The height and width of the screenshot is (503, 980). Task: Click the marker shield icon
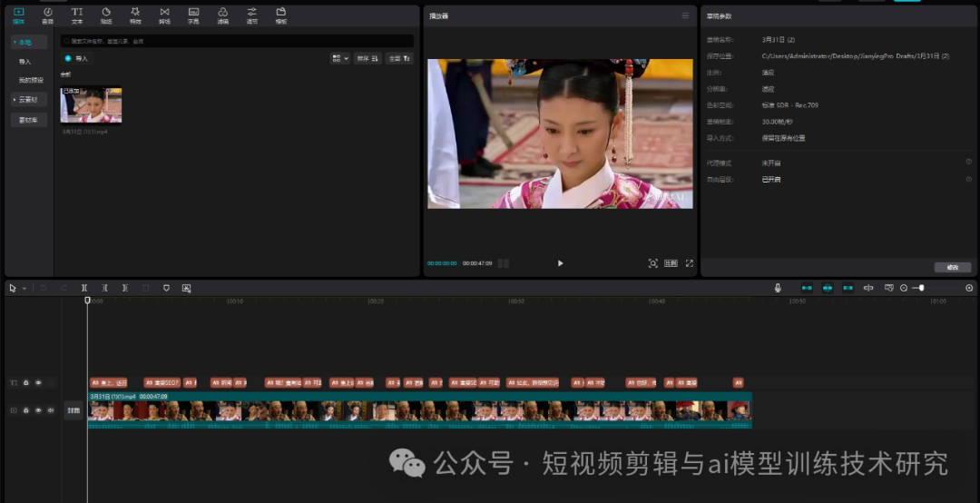pyautogui.click(x=166, y=288)
